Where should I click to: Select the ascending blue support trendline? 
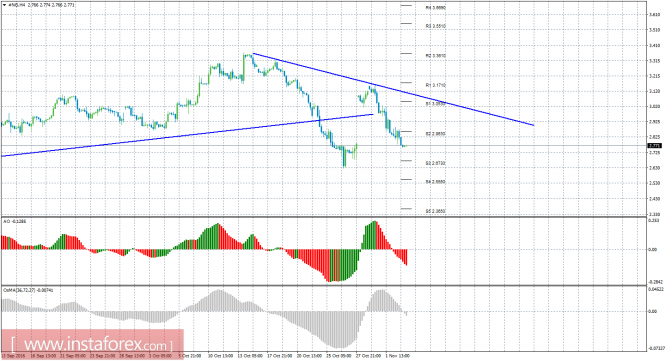187,135
